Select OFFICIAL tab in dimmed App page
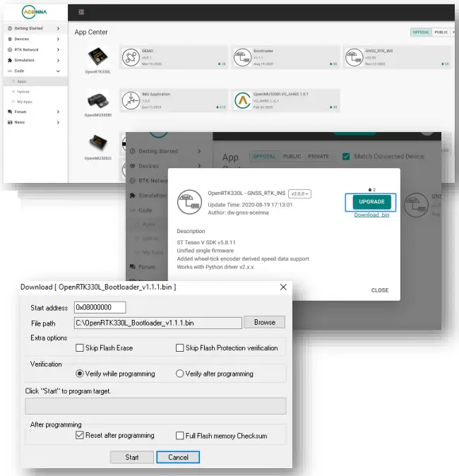Viewport: 459px width, 476px height. click(x=264, y=156)
